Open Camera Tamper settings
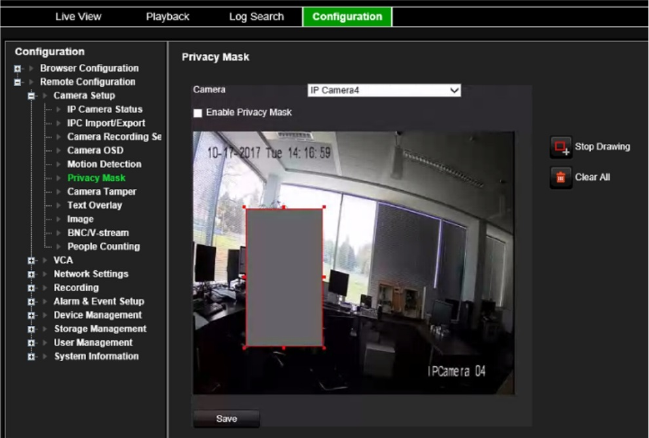Image resolution: width=649 pixels, height=438 pixels. (x=102, y=191)
